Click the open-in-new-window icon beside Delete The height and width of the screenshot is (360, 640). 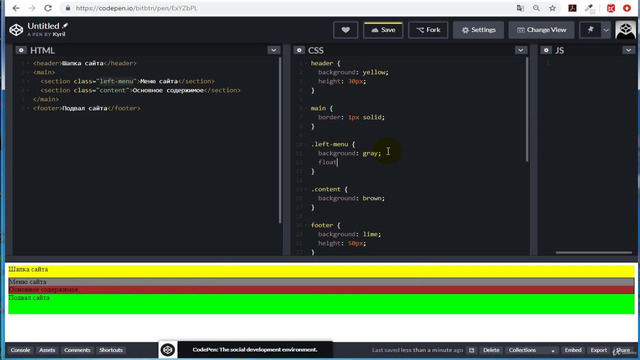pyautogui.click(x=471, y=350)
